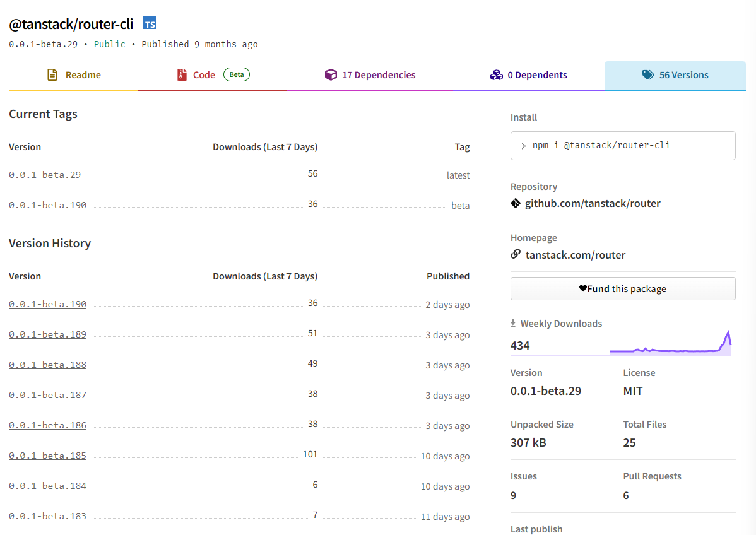Open version 0.0.1-beta.185 in Version History
This screenshot has width=756, height=535.
click(47, 456)
